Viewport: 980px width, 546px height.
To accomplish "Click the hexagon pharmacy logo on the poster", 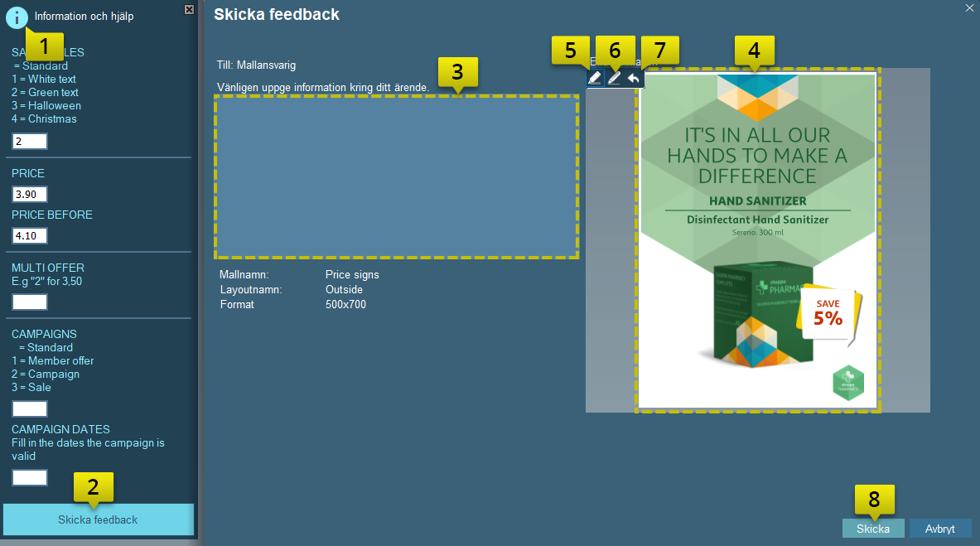I will (x=848, y=381).
